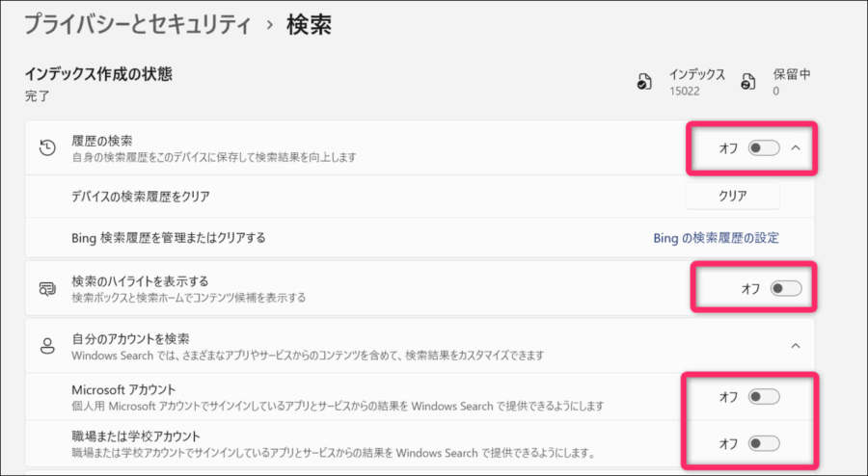Click the person icon beside 自分のアカウントを検索
The image size is (868, 476).
[x=46, y=346]
